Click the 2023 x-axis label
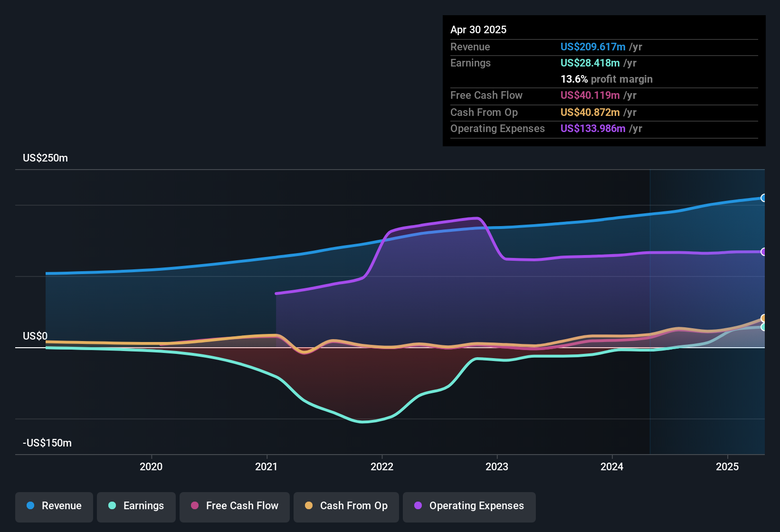Screen dimensions: 780x532 pos(497,466)
